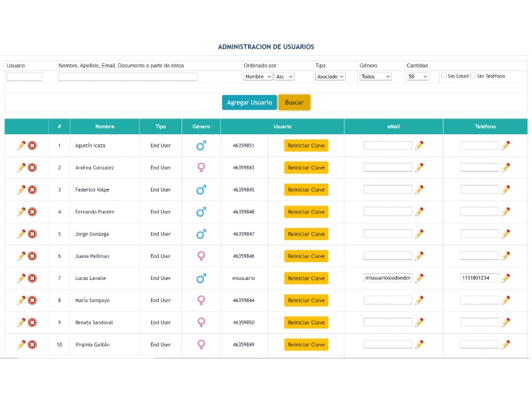Click red delete icon for Andrea Gonzalez
532x399 pixels.
point(32,168)
